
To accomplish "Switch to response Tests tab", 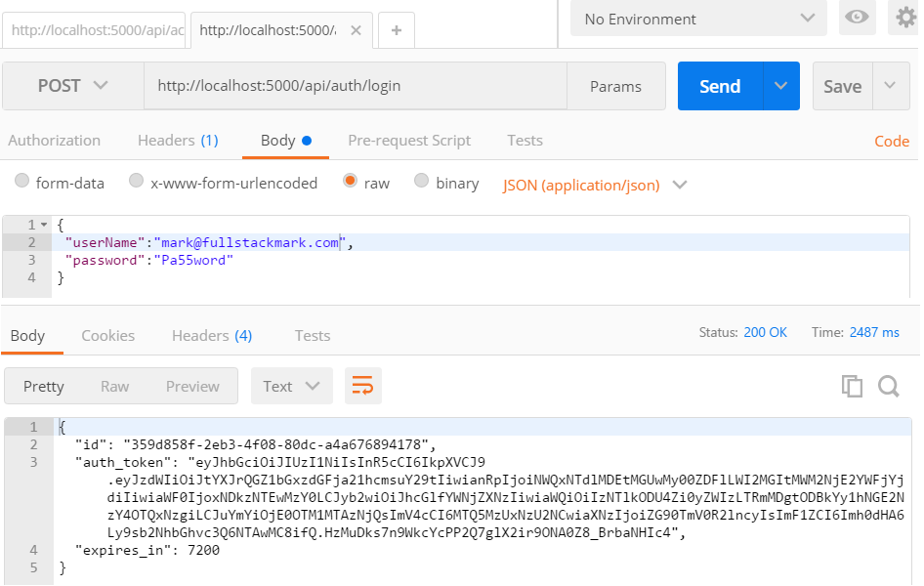I will tap(313, 335).
